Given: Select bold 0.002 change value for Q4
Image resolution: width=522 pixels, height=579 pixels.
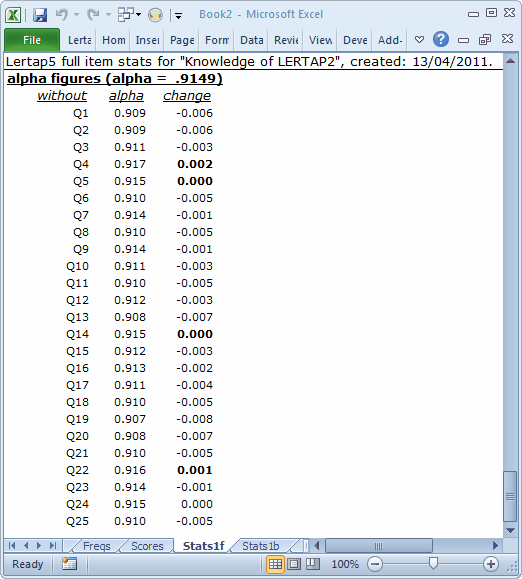Looking at the screenshot, I should (x=195, y=164).
